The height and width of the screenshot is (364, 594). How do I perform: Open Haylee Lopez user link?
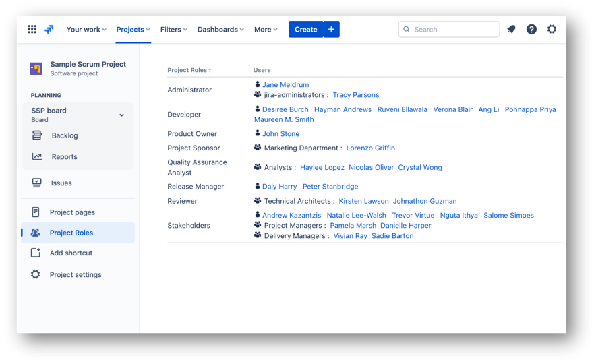tap(322, 167)
